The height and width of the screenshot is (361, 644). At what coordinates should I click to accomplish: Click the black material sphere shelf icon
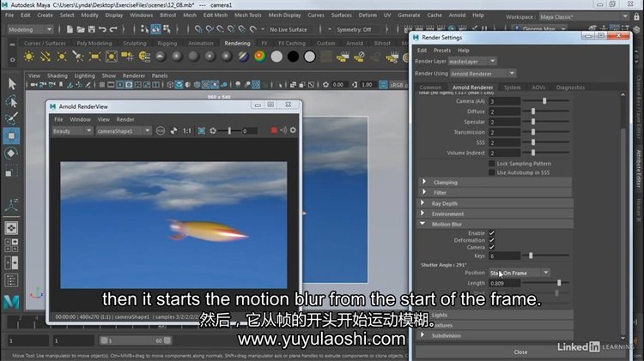point(293,57)
